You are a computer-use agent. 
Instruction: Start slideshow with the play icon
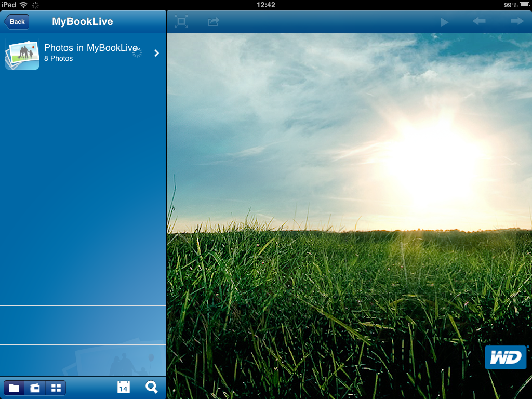click(x=445, y=22)
